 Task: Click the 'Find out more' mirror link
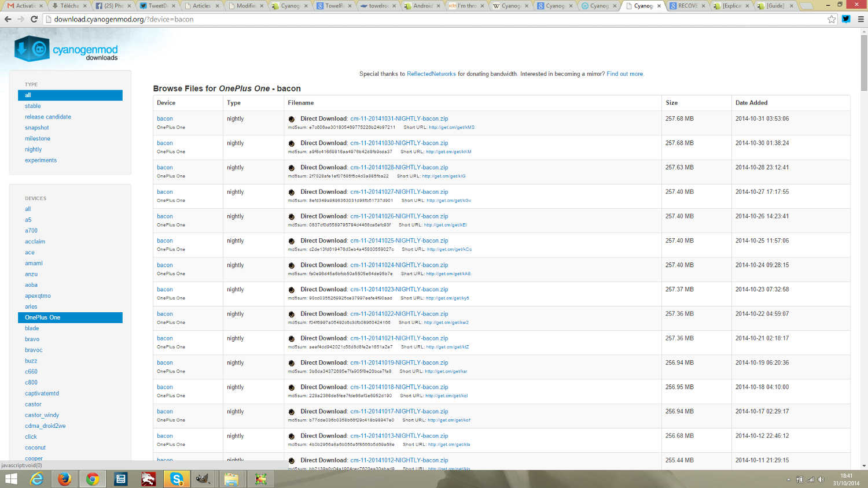(x=624, y=74)
